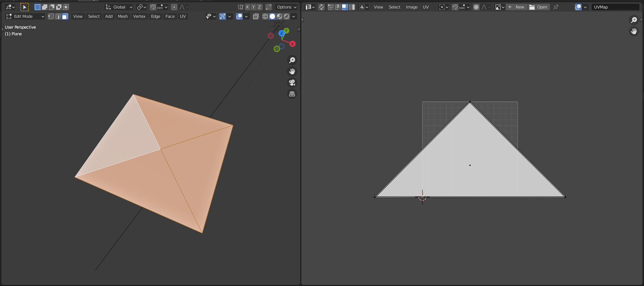Toggle overlays in 3D viewport
This screenshot has height=286, width=644.
point(239,16)
